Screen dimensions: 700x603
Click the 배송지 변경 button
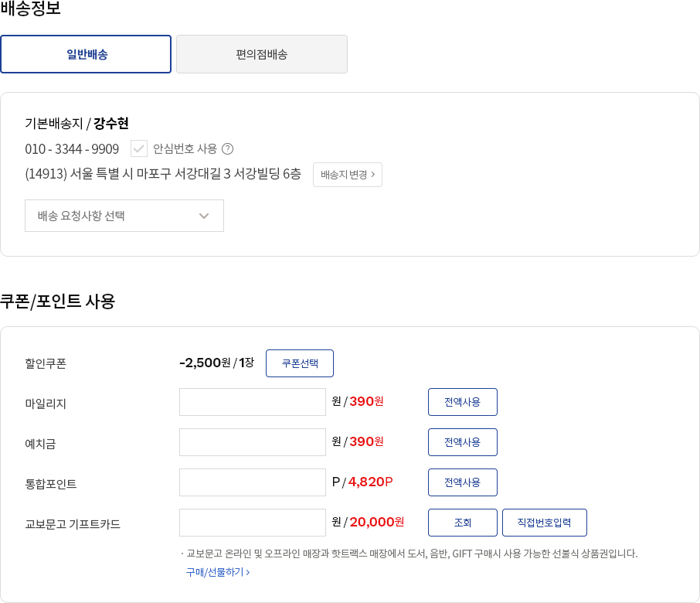pos(347,175)
